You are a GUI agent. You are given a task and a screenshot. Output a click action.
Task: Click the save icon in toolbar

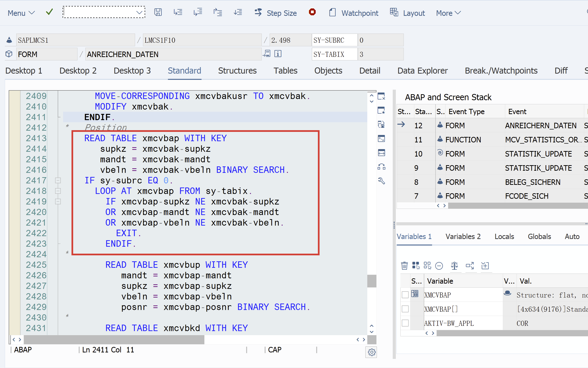point(158,12)
